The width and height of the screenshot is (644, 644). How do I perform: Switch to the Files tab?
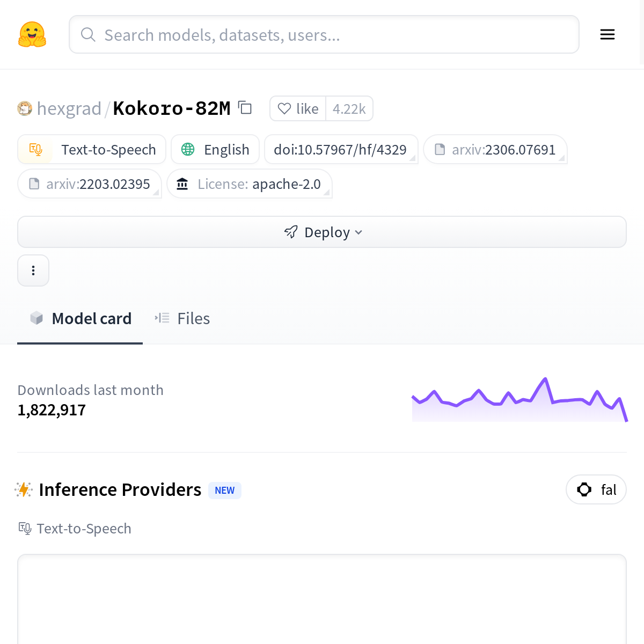[x=182, y=319]
